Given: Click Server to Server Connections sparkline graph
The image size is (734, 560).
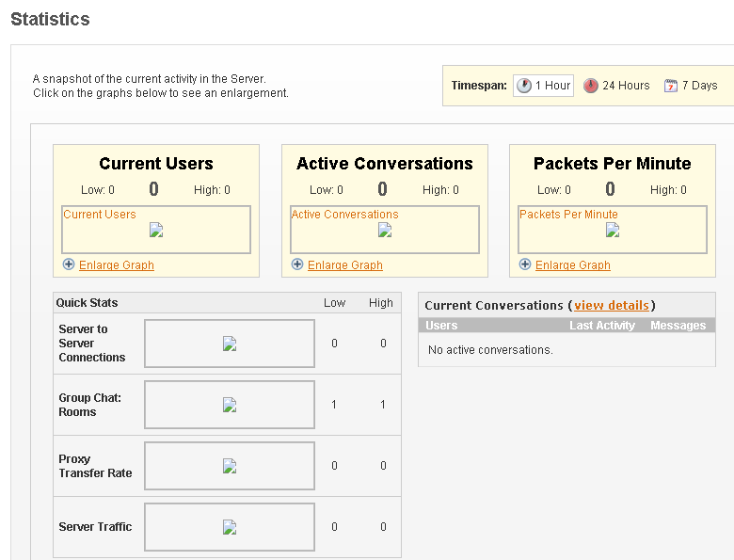Looking at the screenshot, I should 230,344.
